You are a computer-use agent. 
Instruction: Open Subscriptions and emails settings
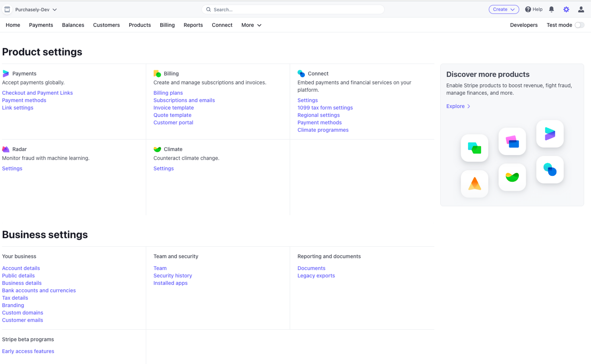point(184,100)
